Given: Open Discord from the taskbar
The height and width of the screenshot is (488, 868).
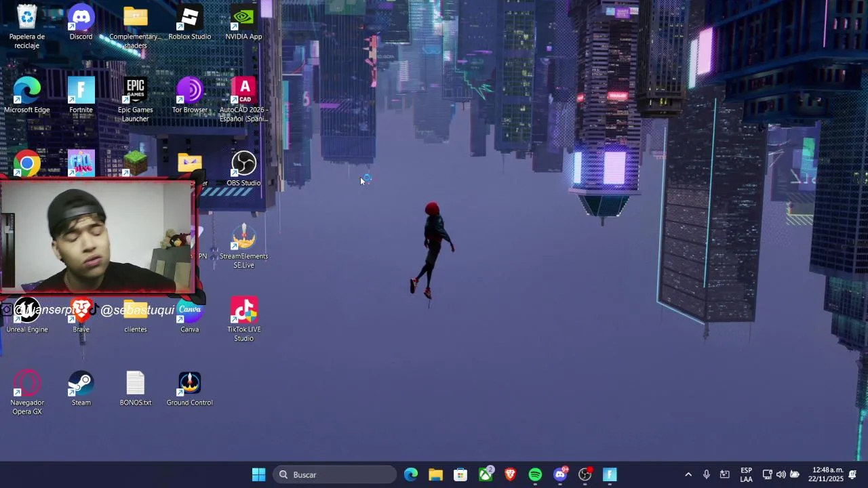Looking at the screenshot, I should point(560,474).
